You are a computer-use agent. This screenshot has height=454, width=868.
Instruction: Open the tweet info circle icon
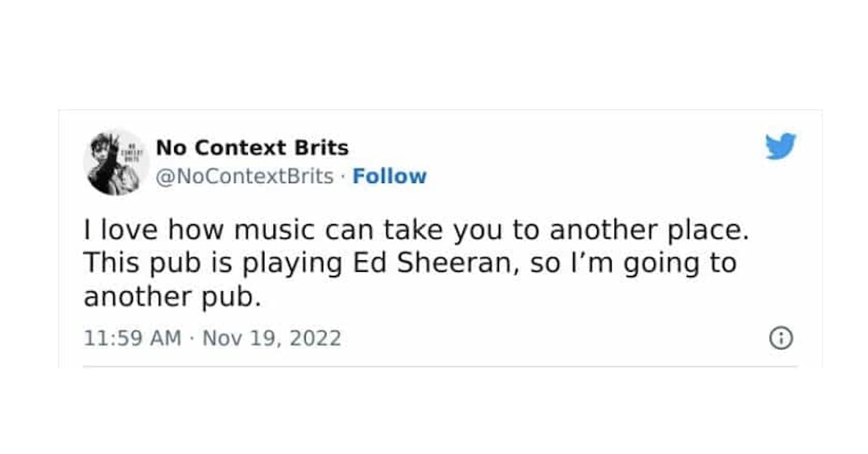(780, 338)
